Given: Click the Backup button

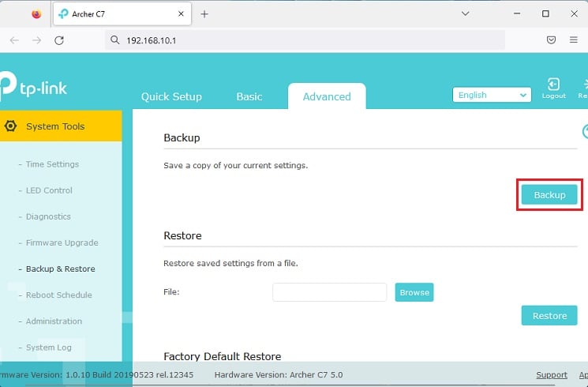Looking at the screenshot, I should click(549, 195).
